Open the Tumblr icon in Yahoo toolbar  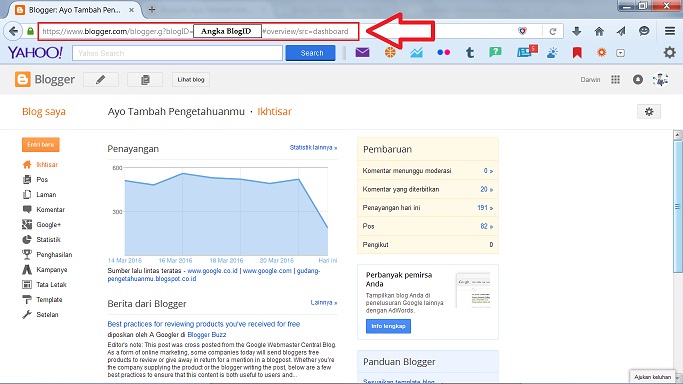pyautogui.click(x=470, y=53)
